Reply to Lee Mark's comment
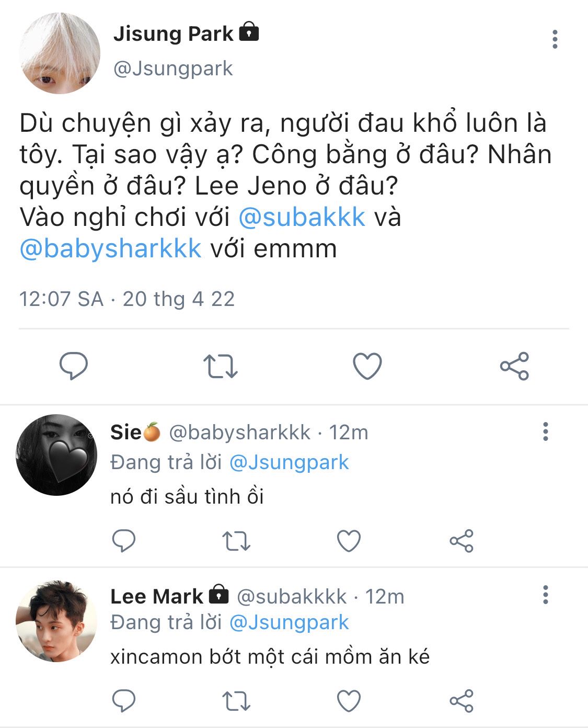 (x=124, y=701)
